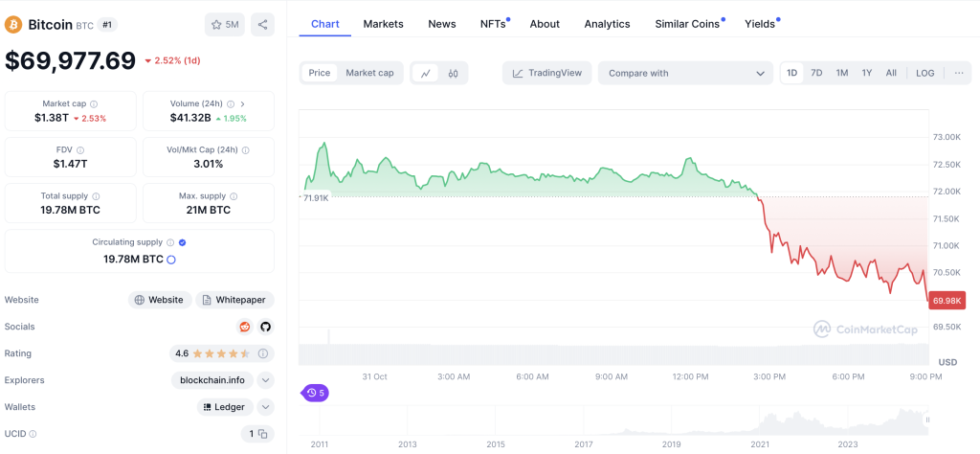Screen dimensions: 980x454
Task: Open the News tab
Action: (442, 24)
